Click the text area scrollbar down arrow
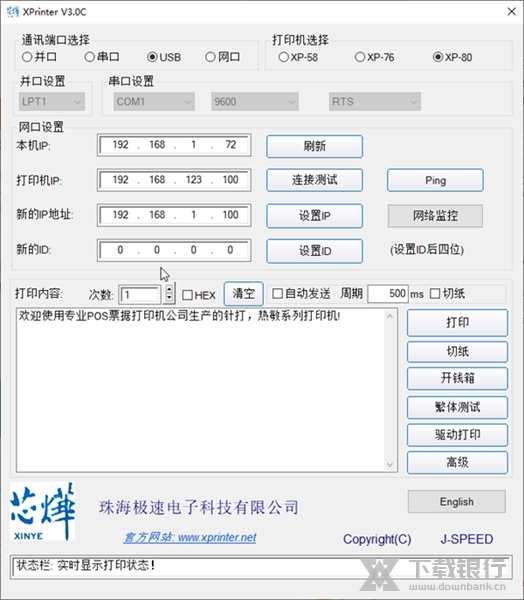524x600 pixels. coord(390,465)
